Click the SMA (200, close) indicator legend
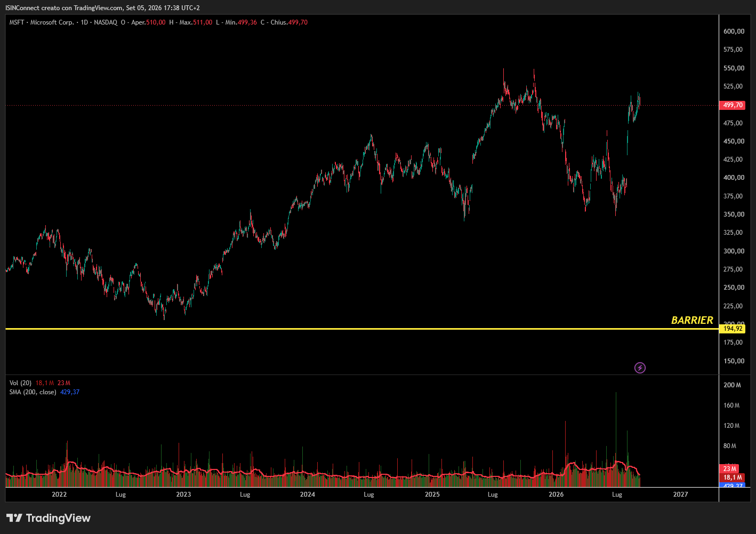The image size is (756, 534). (33, 392)
